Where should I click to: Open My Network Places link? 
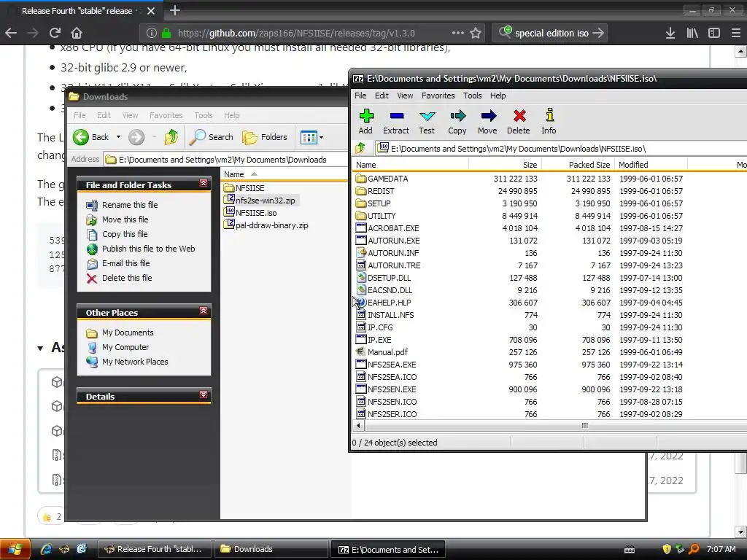tap(135, 362)
